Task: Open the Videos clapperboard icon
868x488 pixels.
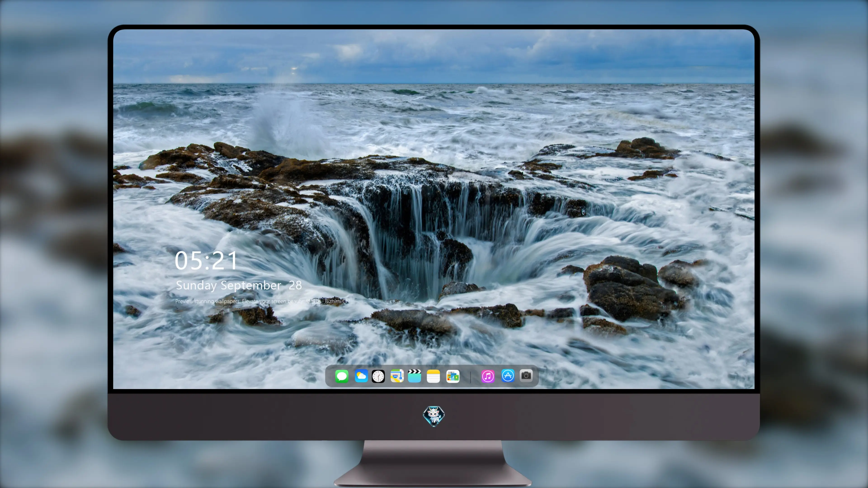Action: coord(415,376)
